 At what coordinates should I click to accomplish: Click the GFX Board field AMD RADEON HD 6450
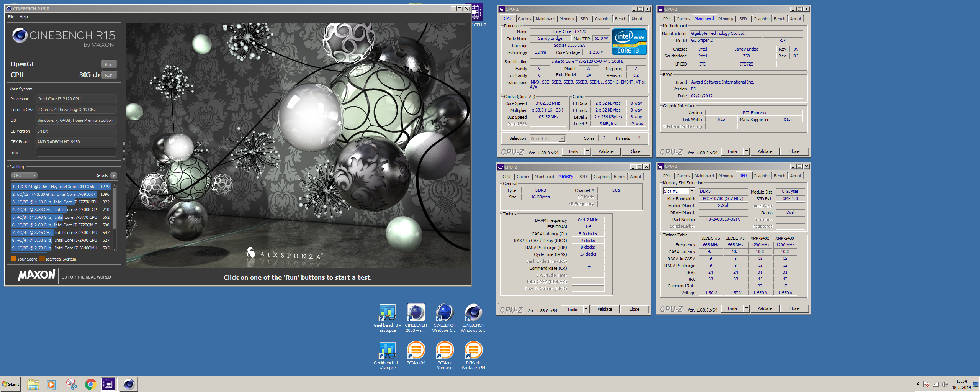click(x=76, y=142)
